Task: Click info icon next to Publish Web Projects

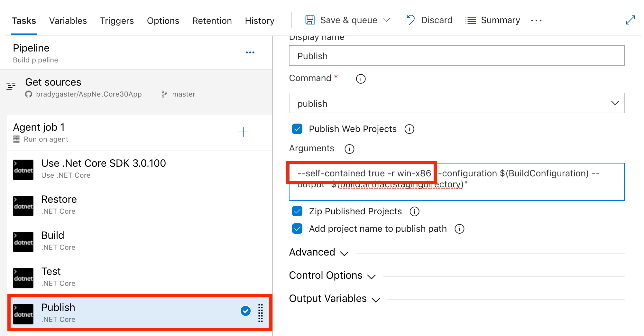Action: pos(409,129)
